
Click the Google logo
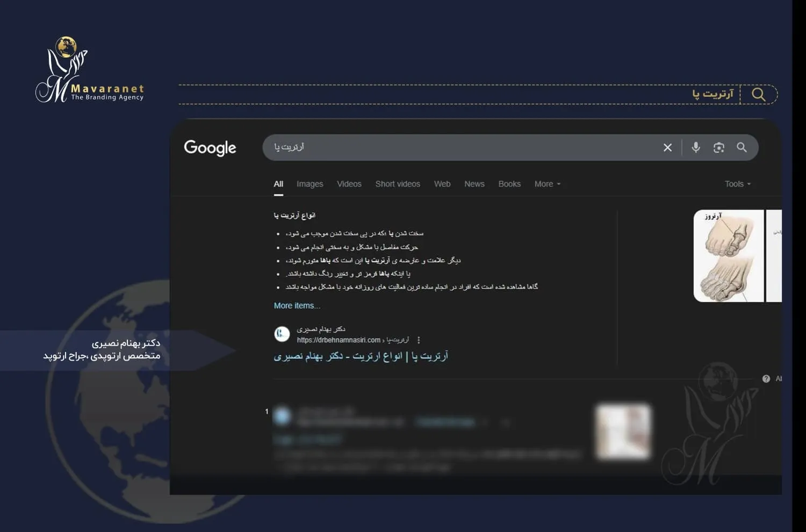pos(210,148)
